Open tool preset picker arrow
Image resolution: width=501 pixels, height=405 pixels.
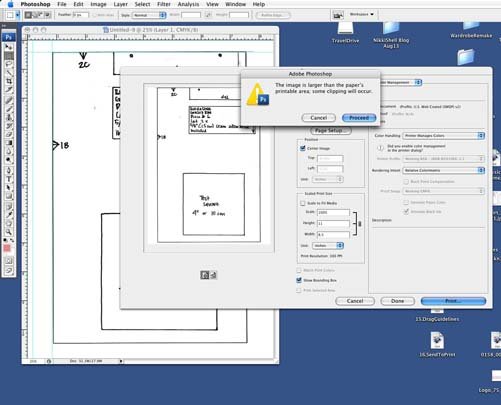[18, 15]
